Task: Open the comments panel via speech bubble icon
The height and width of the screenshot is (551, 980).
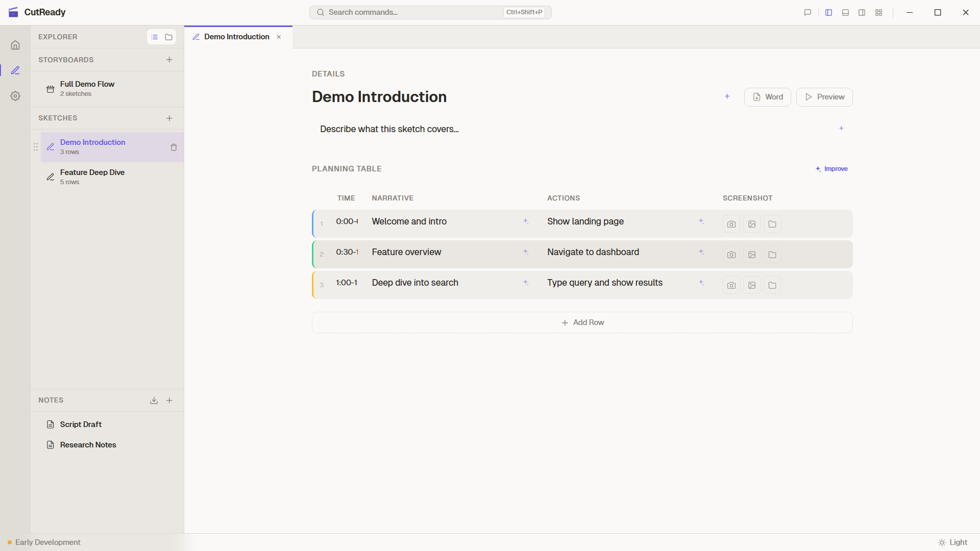Action: [x=807, y=12]
